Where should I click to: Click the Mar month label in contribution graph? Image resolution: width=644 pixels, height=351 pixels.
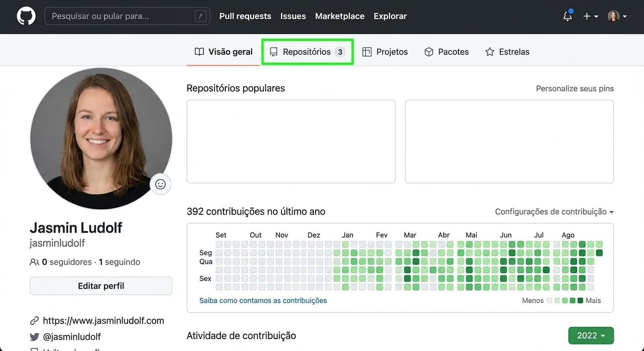pyautogui.click(x=410, y=235)
